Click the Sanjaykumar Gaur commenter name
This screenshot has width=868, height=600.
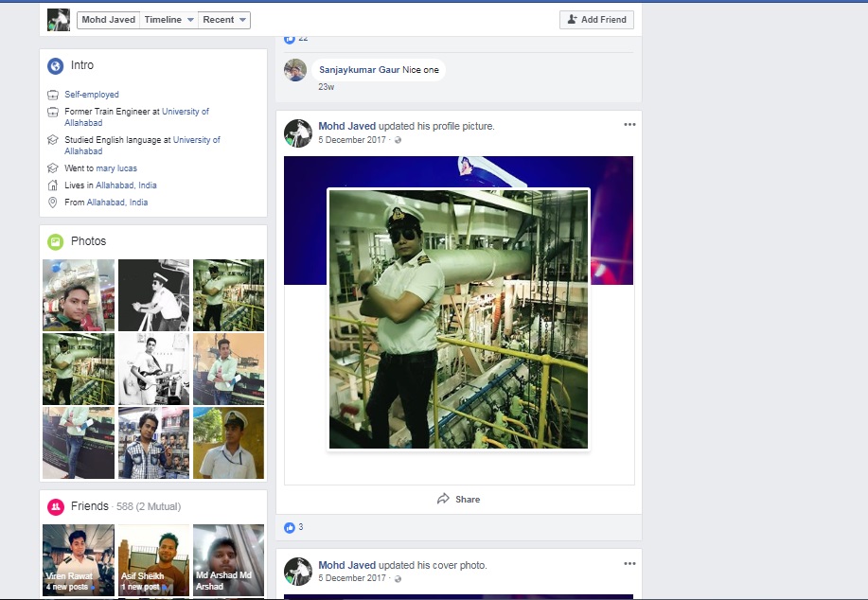pyautogui.click(x=359, y=69)
